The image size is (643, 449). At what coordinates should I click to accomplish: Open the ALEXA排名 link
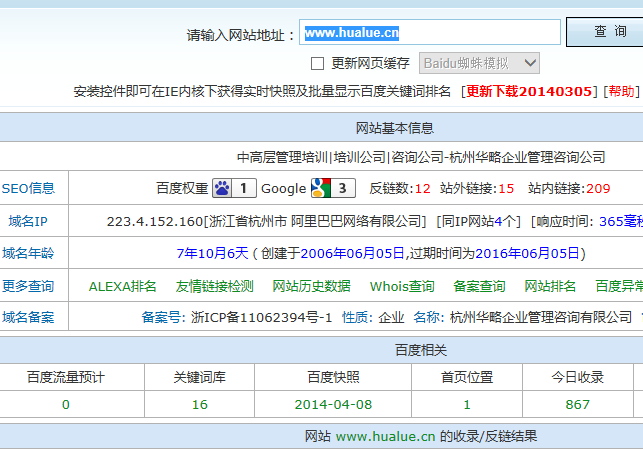(x=122, y=286)
